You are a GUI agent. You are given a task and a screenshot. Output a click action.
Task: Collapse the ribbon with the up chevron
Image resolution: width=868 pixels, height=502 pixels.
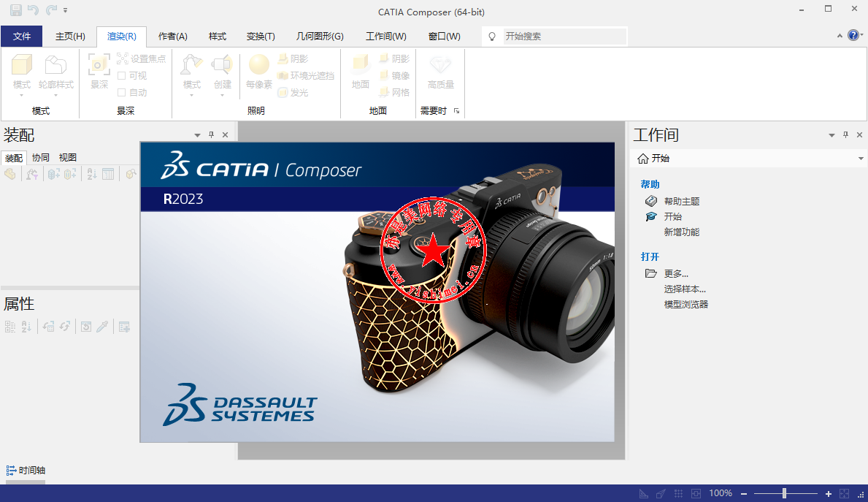(840, 36)
